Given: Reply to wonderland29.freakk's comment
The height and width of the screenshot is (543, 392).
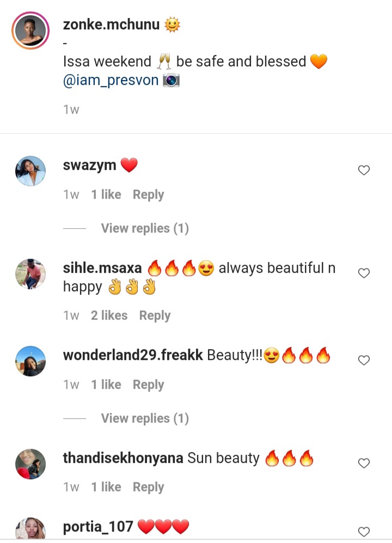Looking at the screenshot, I should [148, 385].
